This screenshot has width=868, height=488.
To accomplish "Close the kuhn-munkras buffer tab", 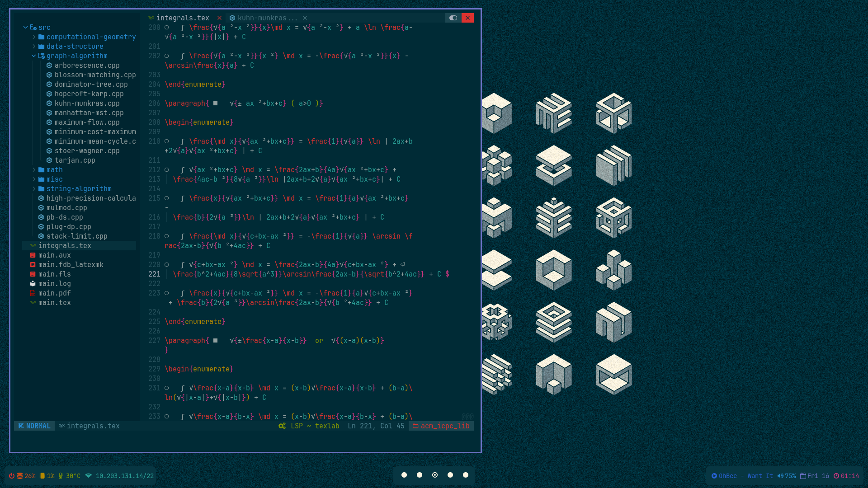I will click(x=305, y=18).
